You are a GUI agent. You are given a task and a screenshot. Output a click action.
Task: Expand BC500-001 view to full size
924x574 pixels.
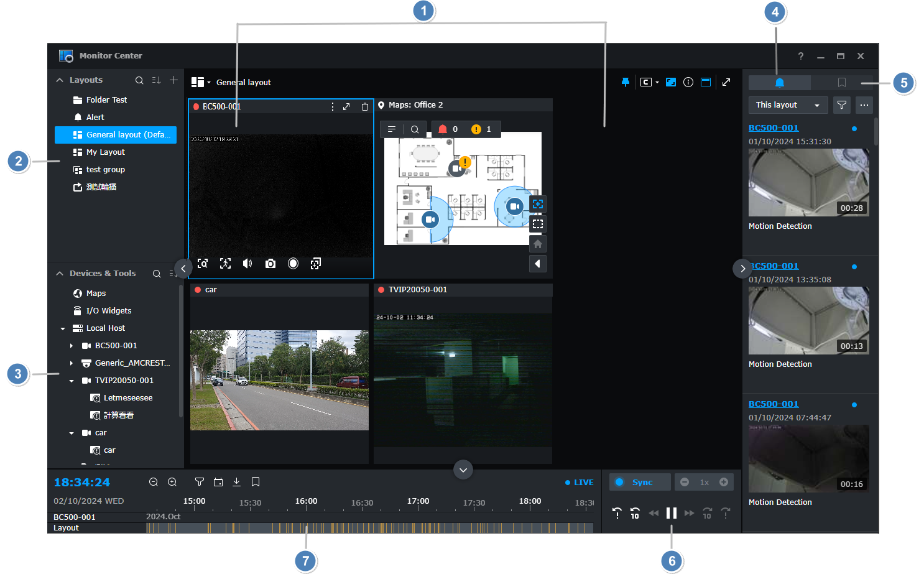coord(346,107)
